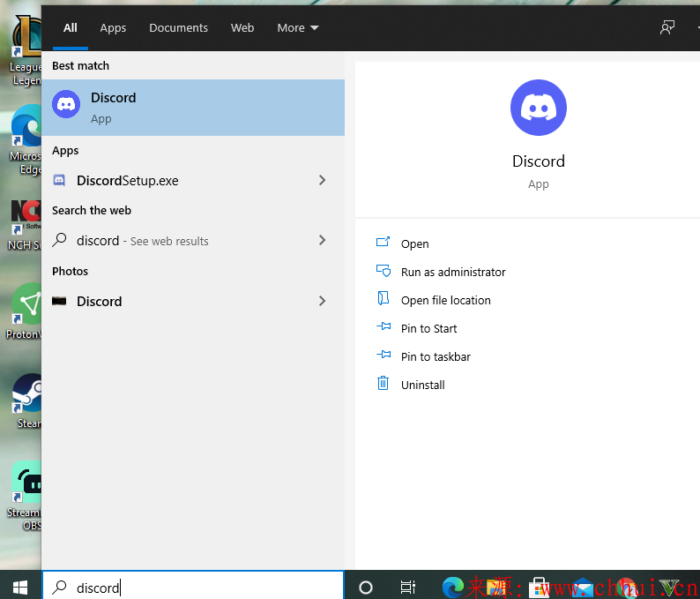Choose Open file location
Viewport: 700px width, 599px height.
(x=445, y=300)
